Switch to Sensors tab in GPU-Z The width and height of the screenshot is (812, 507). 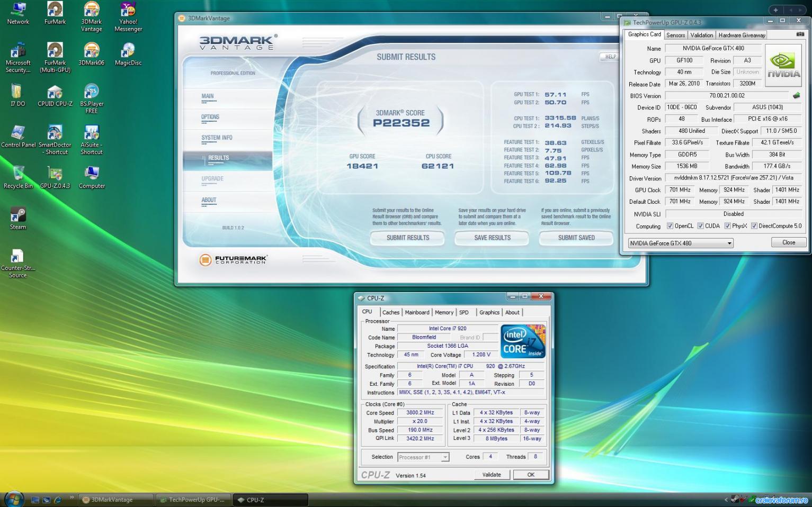[675, 35]
